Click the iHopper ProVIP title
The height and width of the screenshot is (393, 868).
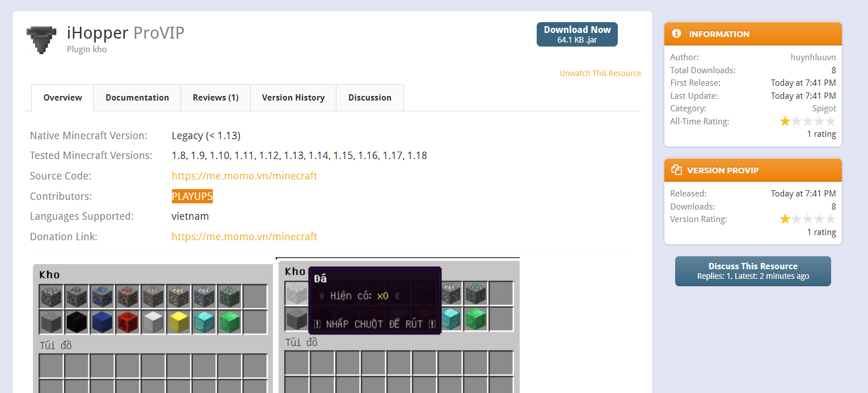click(x=125, y=32)
